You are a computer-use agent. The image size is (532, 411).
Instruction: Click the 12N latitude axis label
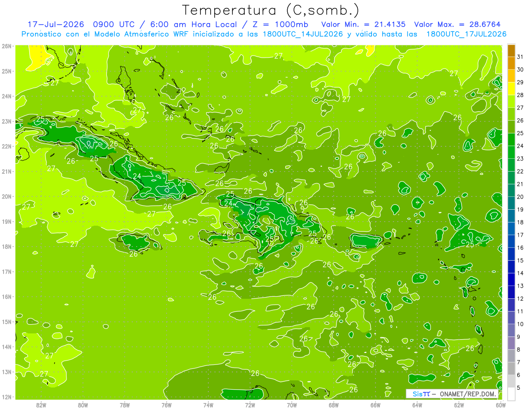coord(7,397)
